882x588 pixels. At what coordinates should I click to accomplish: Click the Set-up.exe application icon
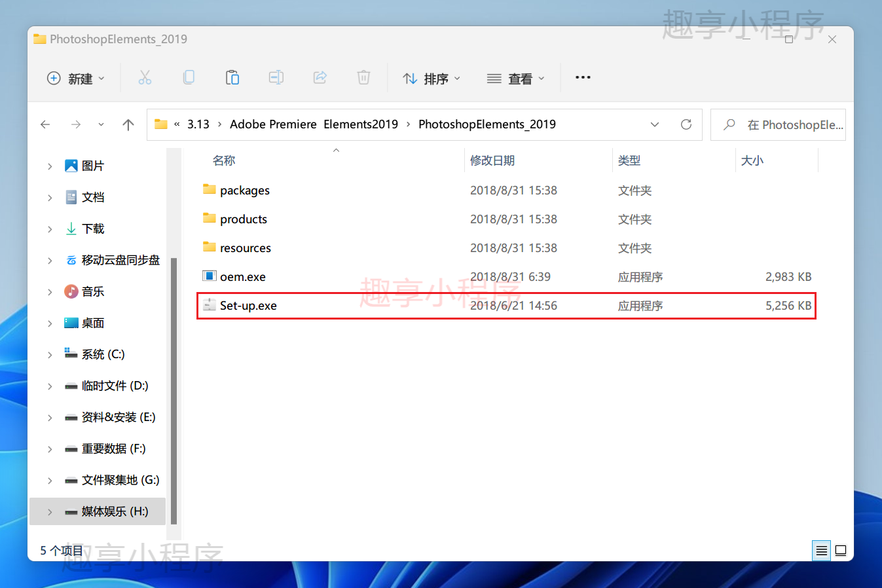(210, 304)
